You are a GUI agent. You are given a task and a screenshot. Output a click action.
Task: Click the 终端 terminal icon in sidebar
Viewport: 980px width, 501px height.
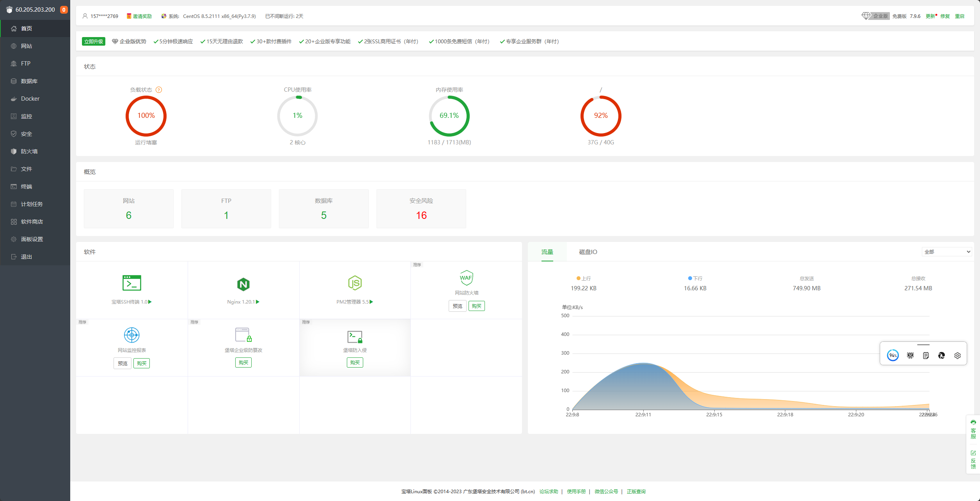14,187
